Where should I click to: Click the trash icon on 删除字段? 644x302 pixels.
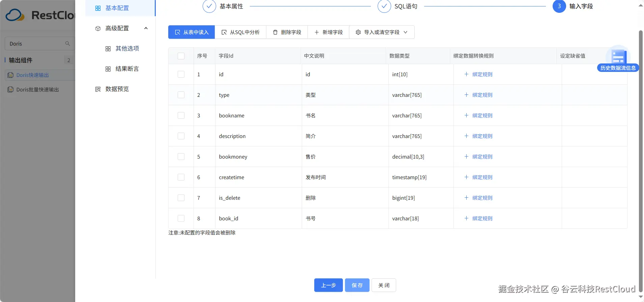click(275, 32)
